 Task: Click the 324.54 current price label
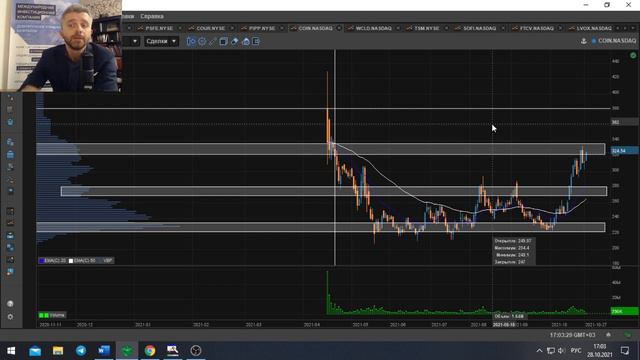pyautogui.click(x=624, y=151)
